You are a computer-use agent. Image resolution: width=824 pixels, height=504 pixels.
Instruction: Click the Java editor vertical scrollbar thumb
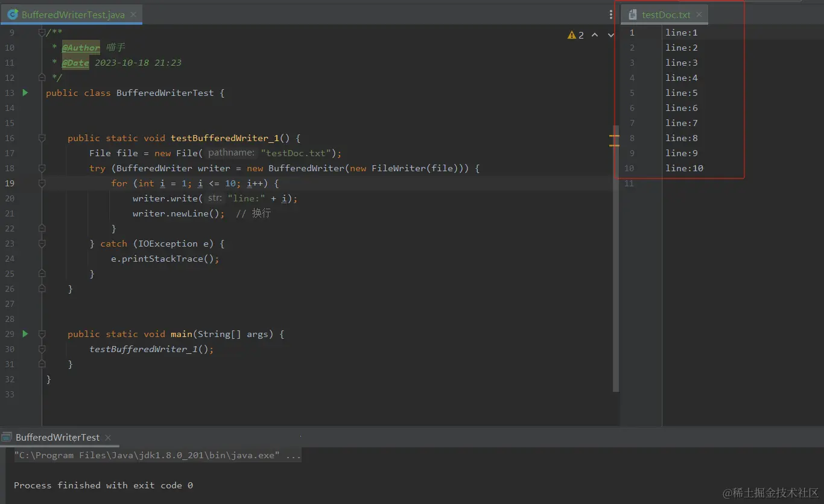pos(616,258)
